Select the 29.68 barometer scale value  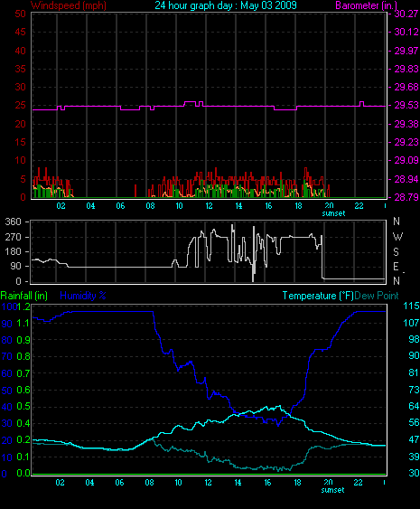point(406,87)
